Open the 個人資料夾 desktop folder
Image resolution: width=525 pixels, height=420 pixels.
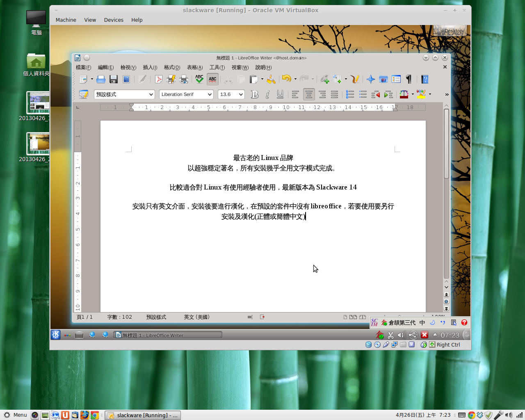[x=36, y=65]
